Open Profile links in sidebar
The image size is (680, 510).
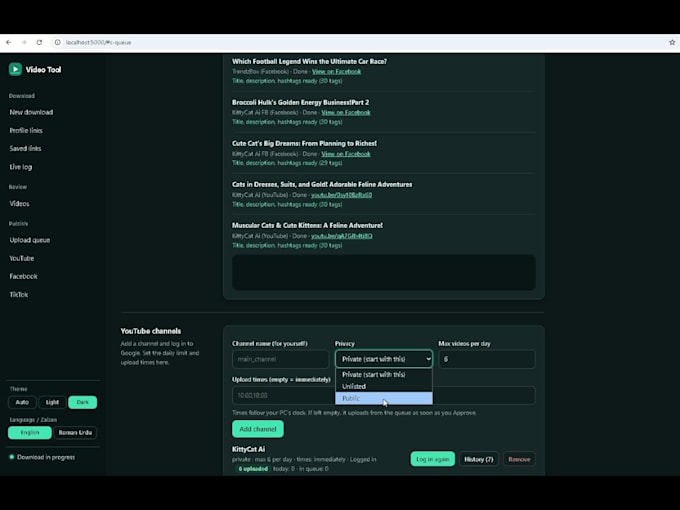[x=26, y=131]
